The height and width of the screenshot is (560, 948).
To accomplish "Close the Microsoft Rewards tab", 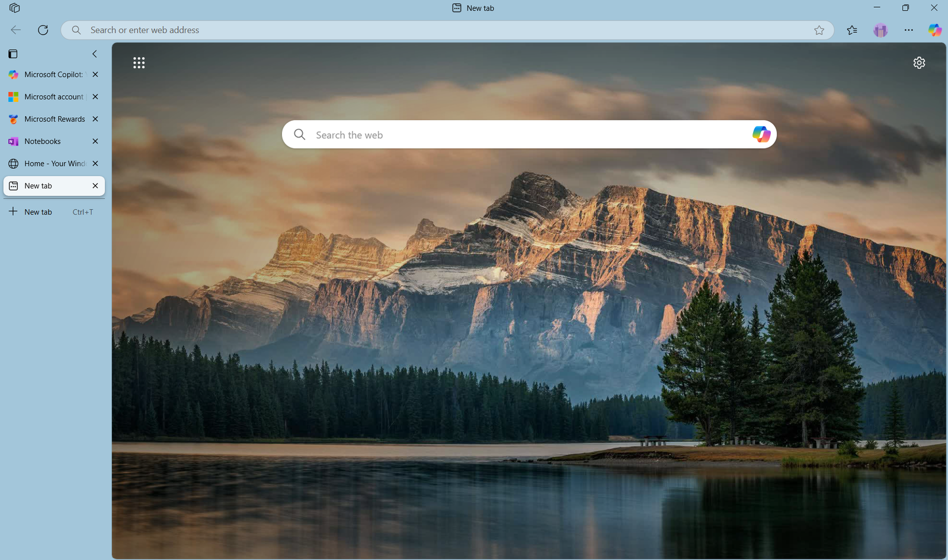I will coord(95,119).
